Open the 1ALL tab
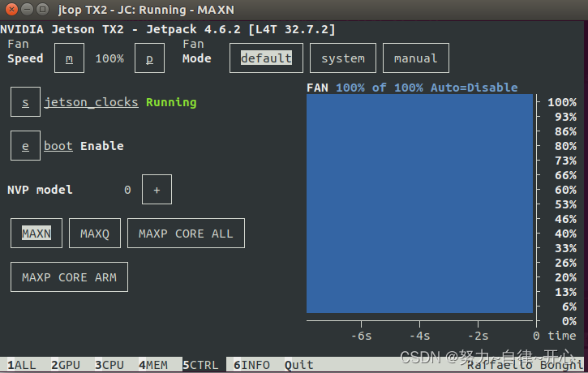This screenshot has width=588, height=373. (22, 365)
